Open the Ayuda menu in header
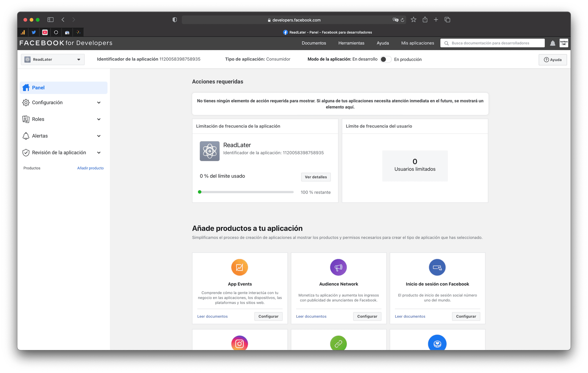This screenshot has height=373, width=588. point(383,43)
